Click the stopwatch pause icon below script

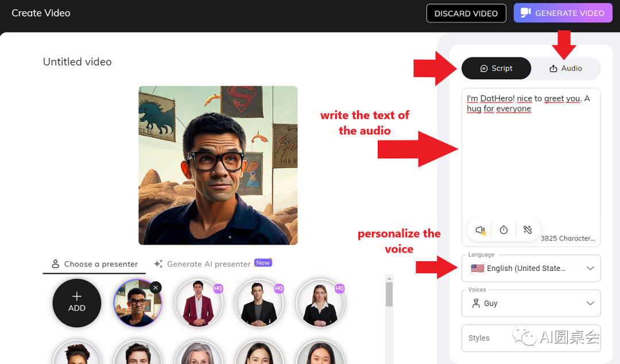[504, 230]
